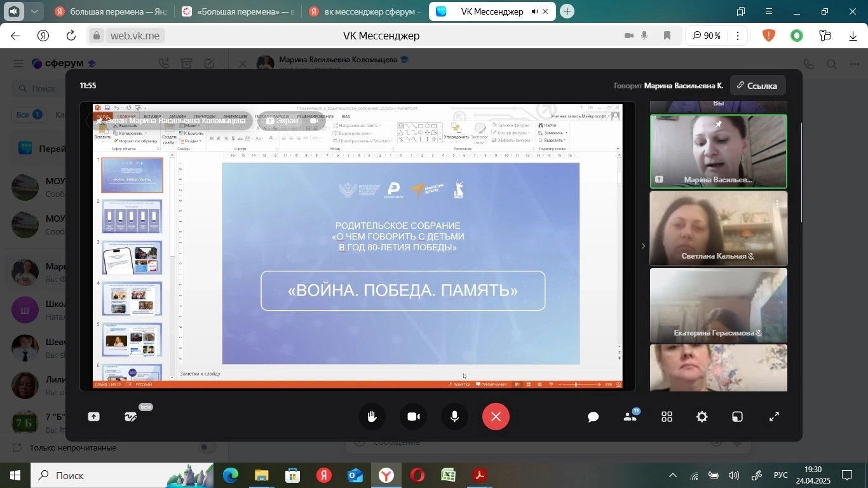Open the archive icon in Сферум header
This screenshot has height=488, width=868.
click(x=186, y=64)
